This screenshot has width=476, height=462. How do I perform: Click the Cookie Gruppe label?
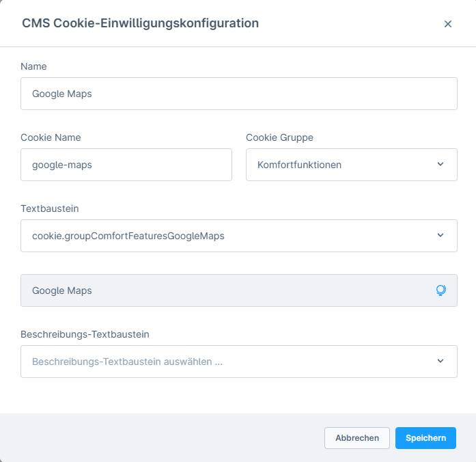click(x=279, y=137)
